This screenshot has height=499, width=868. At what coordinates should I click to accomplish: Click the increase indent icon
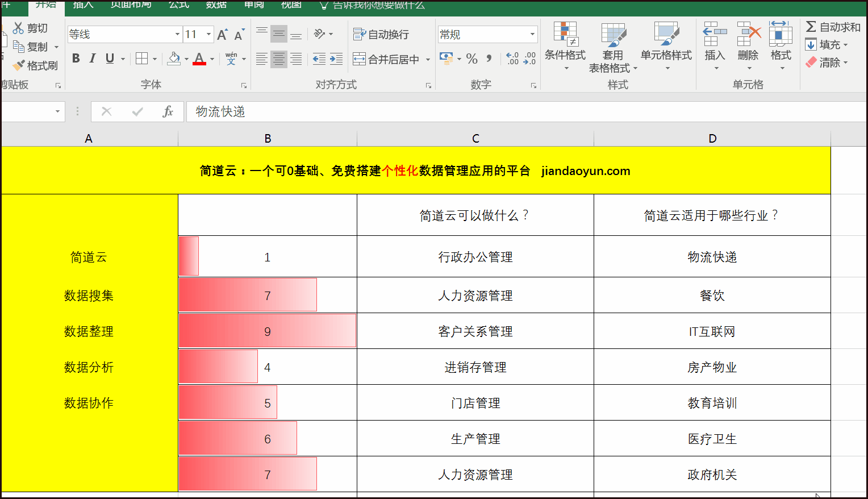(x=336, y=59)
